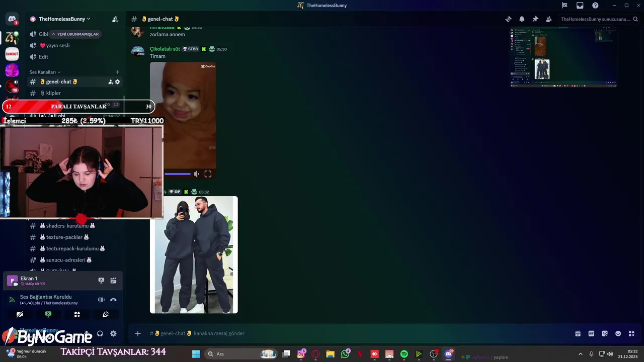Screen dimensions: 644x362
Task: Open the apps icon in message bar
Action: pos(631,333)
